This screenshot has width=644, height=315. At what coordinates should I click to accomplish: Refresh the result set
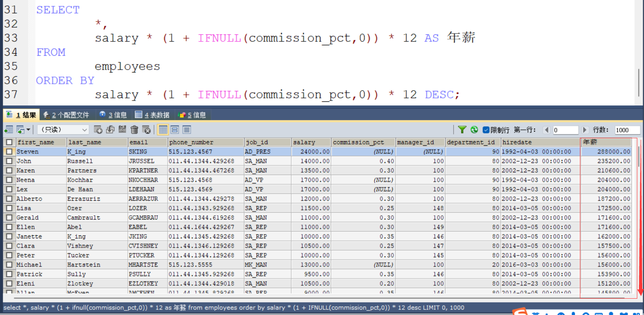474,130
